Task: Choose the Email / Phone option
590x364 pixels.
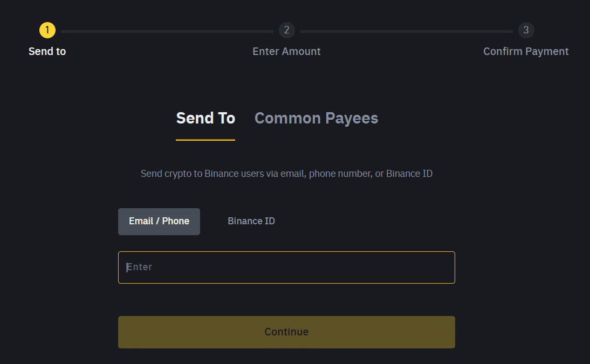Action: coord(159,221)
